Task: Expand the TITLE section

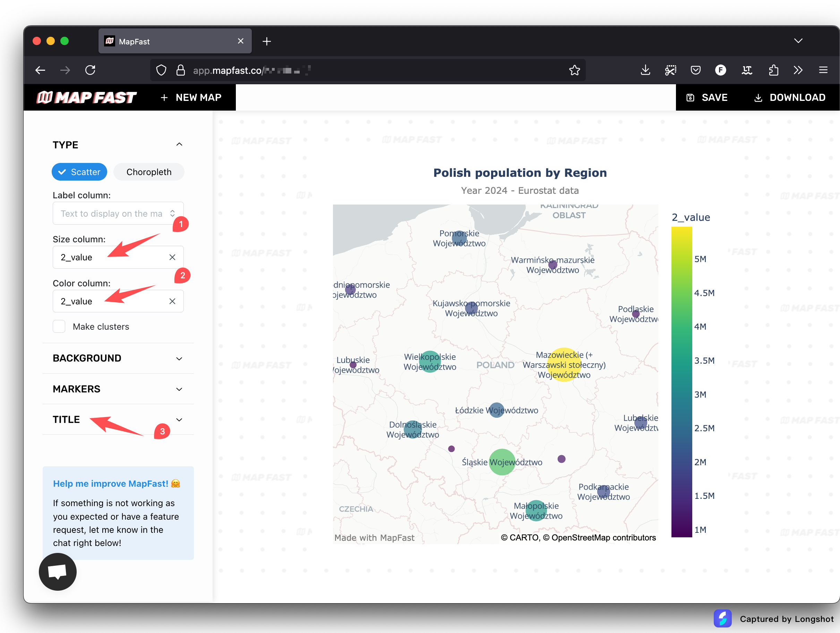Action: pos(118,419)
